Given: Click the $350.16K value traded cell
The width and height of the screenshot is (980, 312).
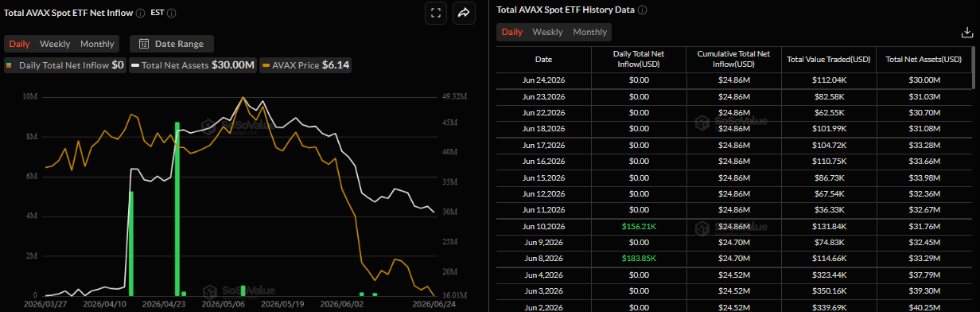Looking at the screenshot, I should point(829,291).
